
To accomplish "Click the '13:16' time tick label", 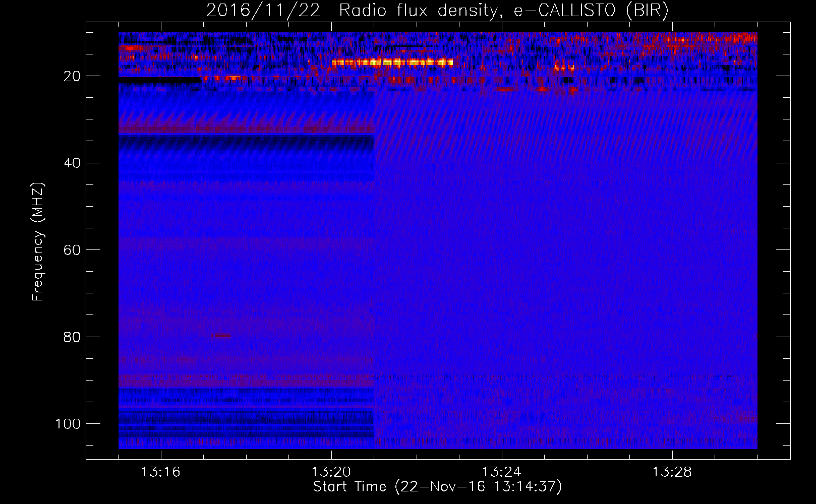I will coord(160,472).
